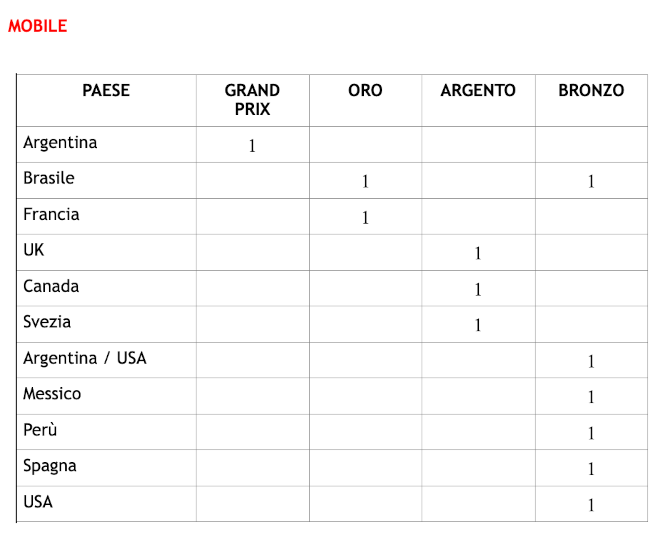
Task: Select Brasile's ORO value cell
Action: (x=366, y=181)
